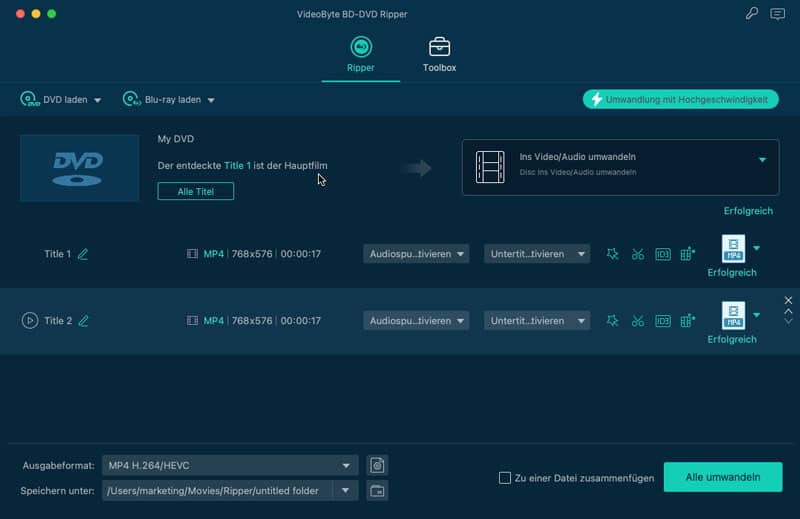Click the filmstrip icon in conversion panel
The image size is (800, 519).
490,167
